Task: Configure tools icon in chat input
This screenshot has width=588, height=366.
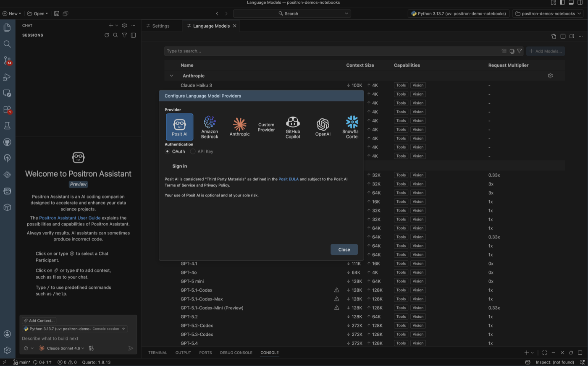Action: click(x=91, y=348)
